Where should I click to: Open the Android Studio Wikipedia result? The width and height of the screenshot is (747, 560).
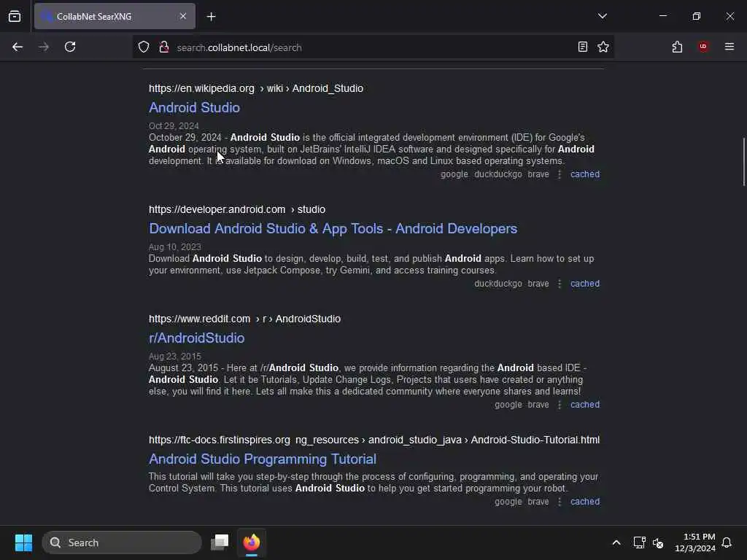[194, 108]
